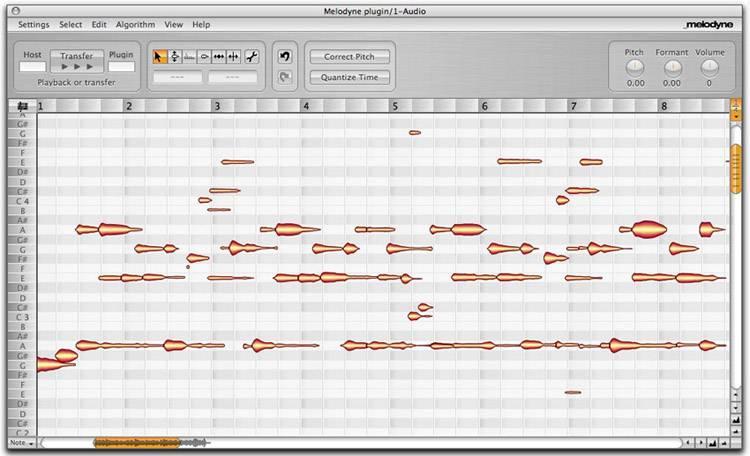
Task: Select the pitch edit tool
Action: [175, 57]
